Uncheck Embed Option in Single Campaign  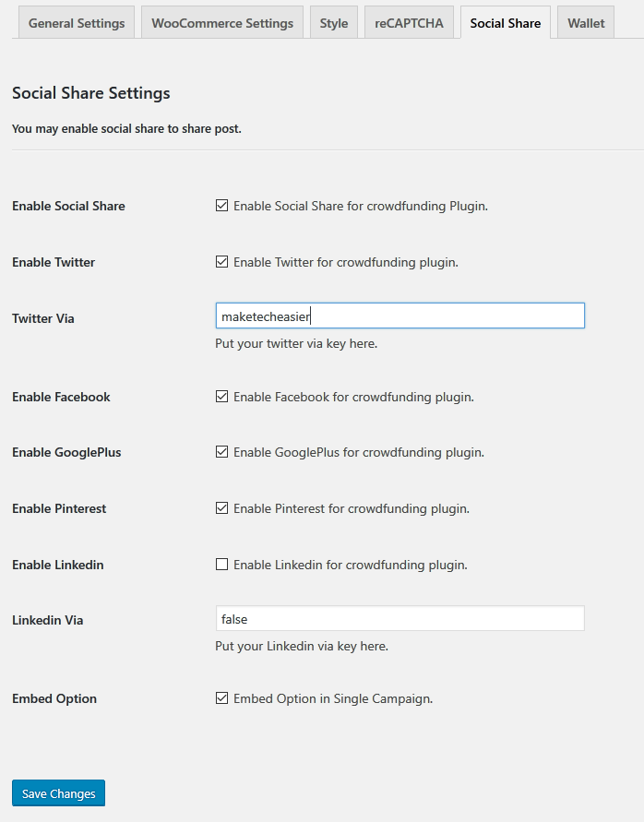[x=221, y=697]
